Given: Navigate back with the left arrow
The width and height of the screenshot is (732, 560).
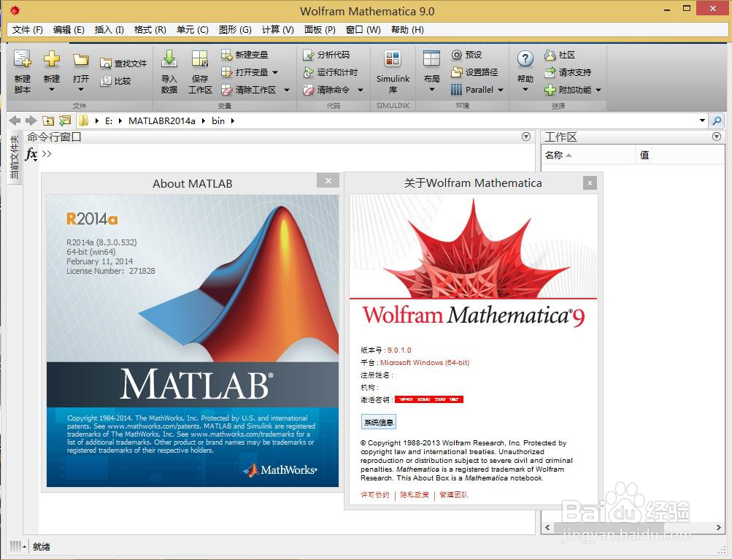Looking at the screenshot, I should click(15, 120).
